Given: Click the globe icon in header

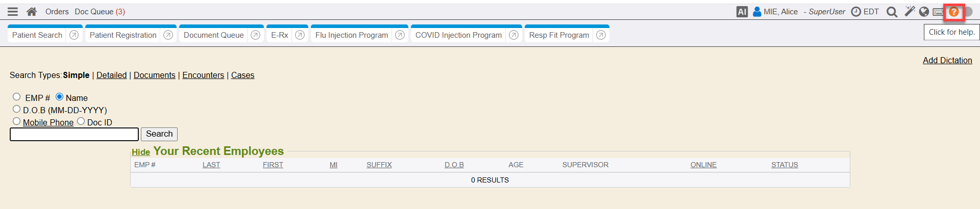Looking at the screenshot, I should [924, 12].
